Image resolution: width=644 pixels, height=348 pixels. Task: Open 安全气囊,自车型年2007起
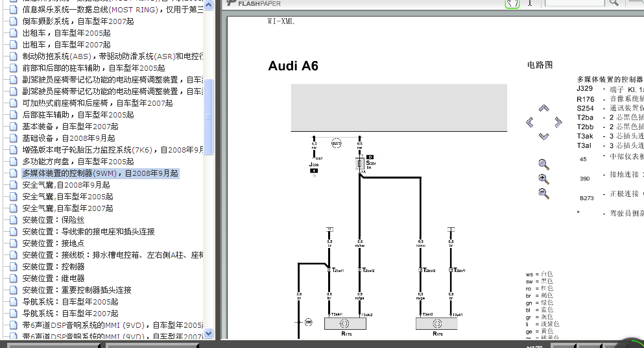click(67, 208)
